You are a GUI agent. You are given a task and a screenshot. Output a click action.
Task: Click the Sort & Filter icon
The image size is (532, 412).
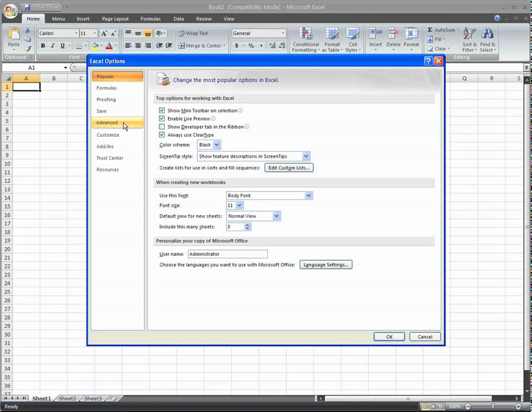tap(469, 34)
